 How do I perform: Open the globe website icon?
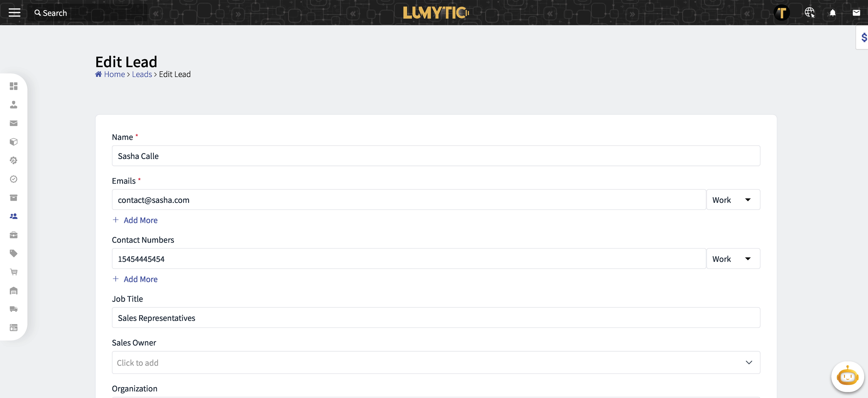809,13
